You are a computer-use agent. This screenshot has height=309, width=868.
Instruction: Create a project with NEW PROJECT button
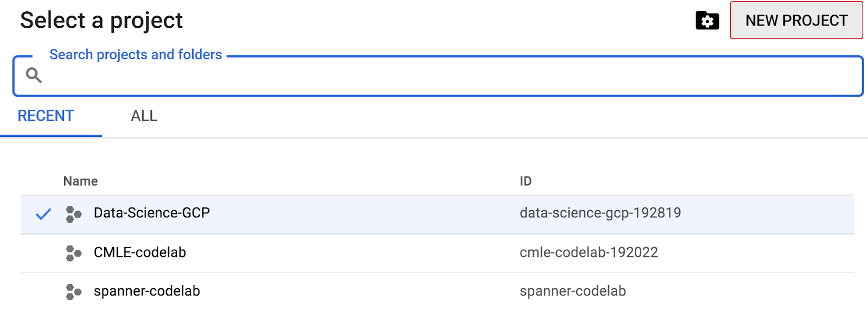796,21
